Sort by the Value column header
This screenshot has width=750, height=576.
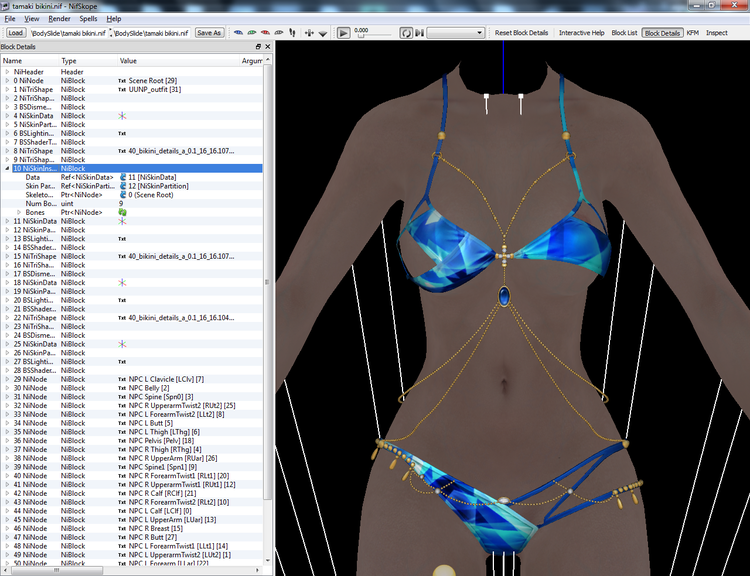[178, 61]
